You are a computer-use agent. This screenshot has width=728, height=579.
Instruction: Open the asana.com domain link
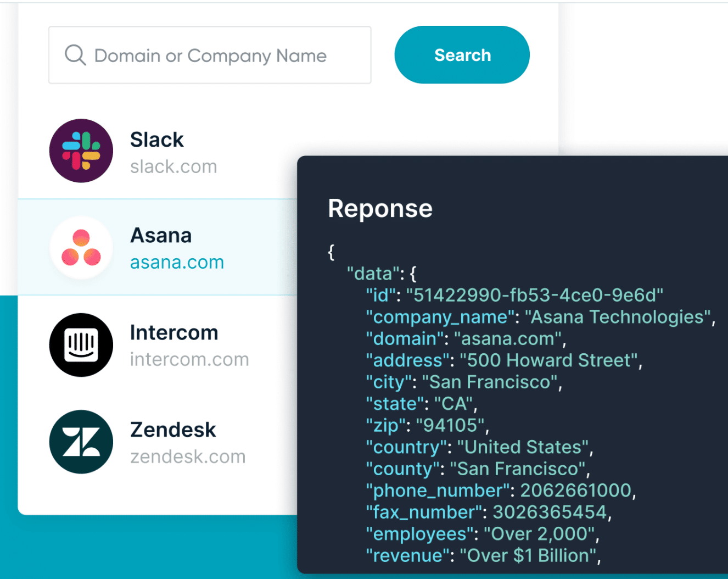pyautogui.click(x=177, y=263)
